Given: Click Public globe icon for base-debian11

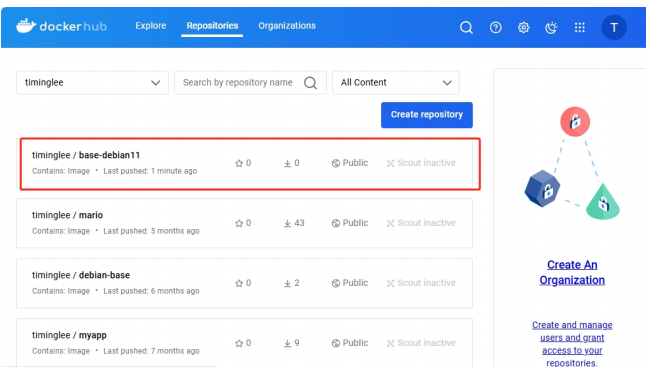Looking at the screenshot, I should pyautogui.click(x=336, y=163).
